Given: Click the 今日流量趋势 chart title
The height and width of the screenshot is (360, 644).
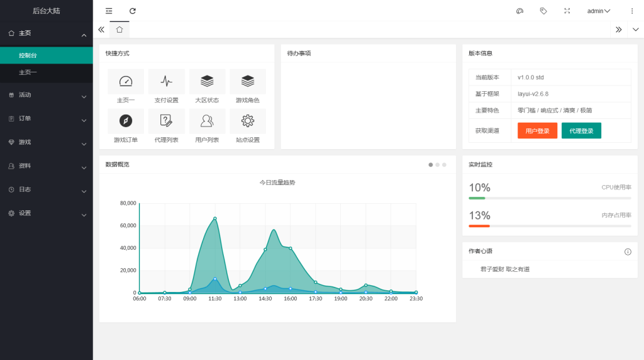Looking at the screenshot, I should tap(277, 183).
